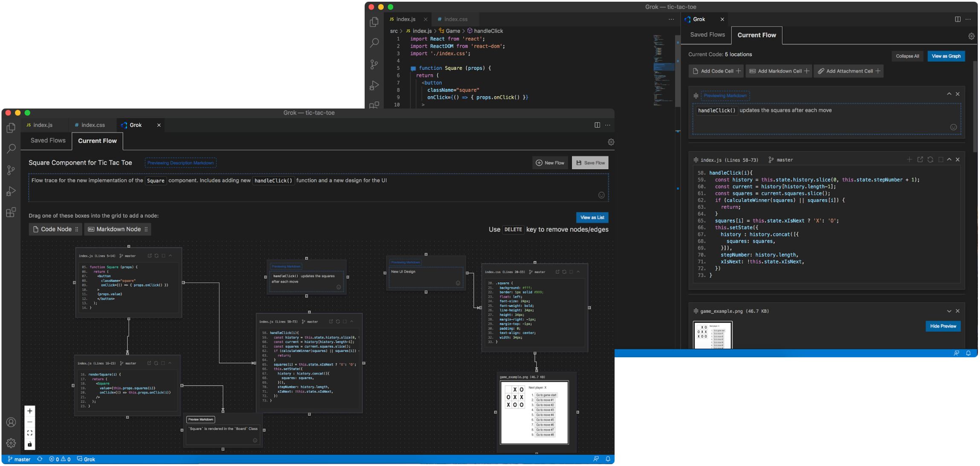Viewport: 980px width, 466px height.
Task: Click Collapse All in back window
Action: (907, 56)
